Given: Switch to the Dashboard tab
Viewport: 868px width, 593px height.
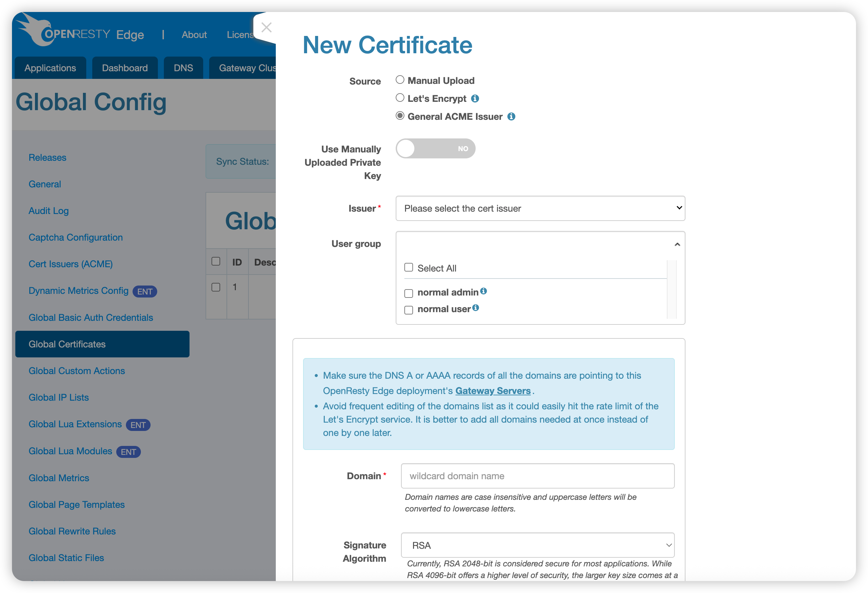Looking at the screenshot, I should (x=125, y=68).
